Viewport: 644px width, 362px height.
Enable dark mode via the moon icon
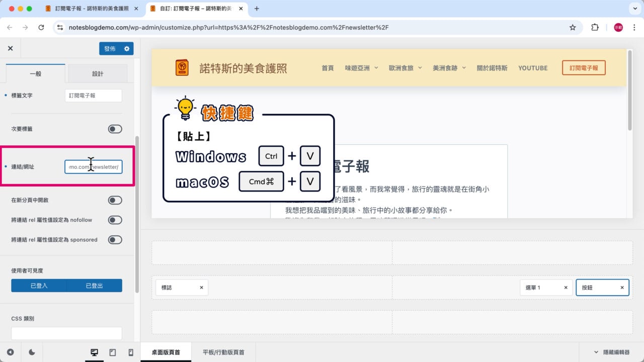(31, 352)
